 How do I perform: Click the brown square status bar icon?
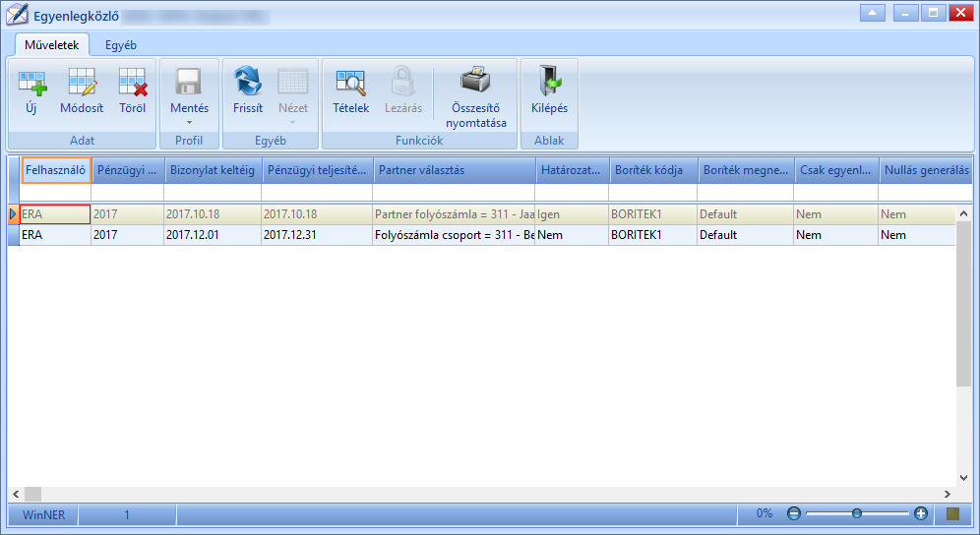coord(952,513)
